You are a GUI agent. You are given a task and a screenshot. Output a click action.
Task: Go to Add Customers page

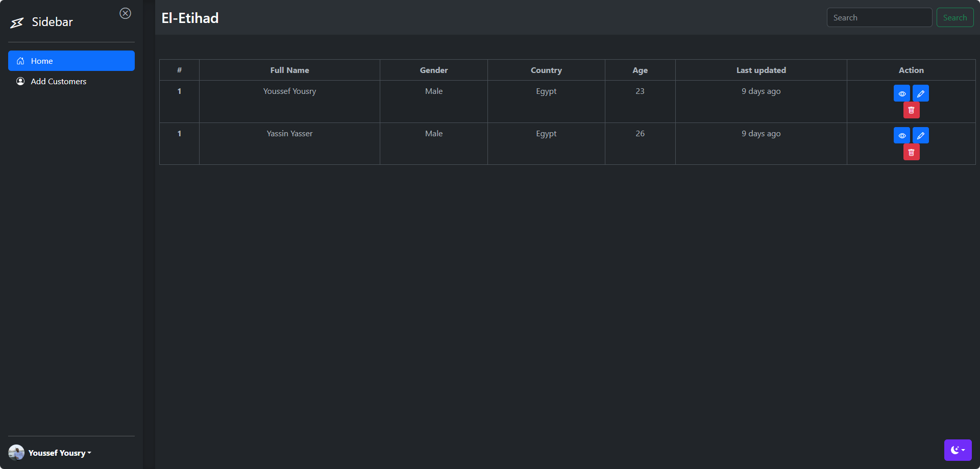58,82
